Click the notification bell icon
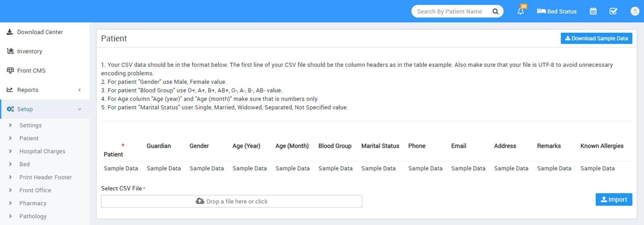The height and width of the screenshot is (225, 644). pyautogui.click(x=521, y=11)
